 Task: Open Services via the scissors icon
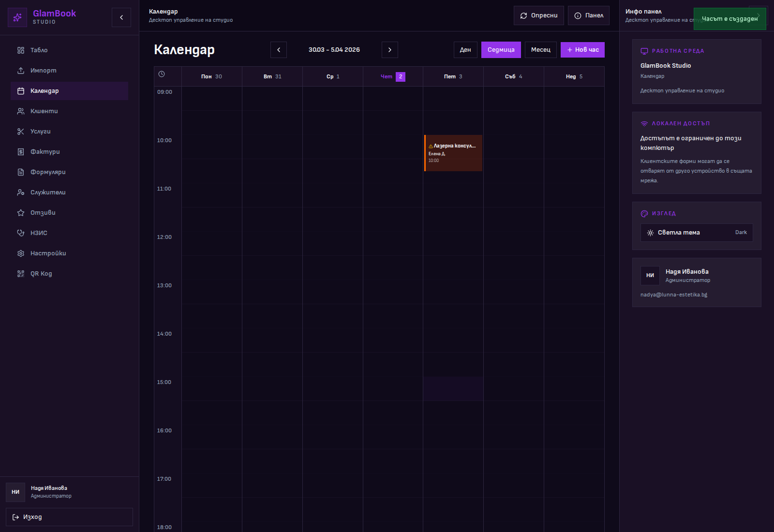point(21,132)
